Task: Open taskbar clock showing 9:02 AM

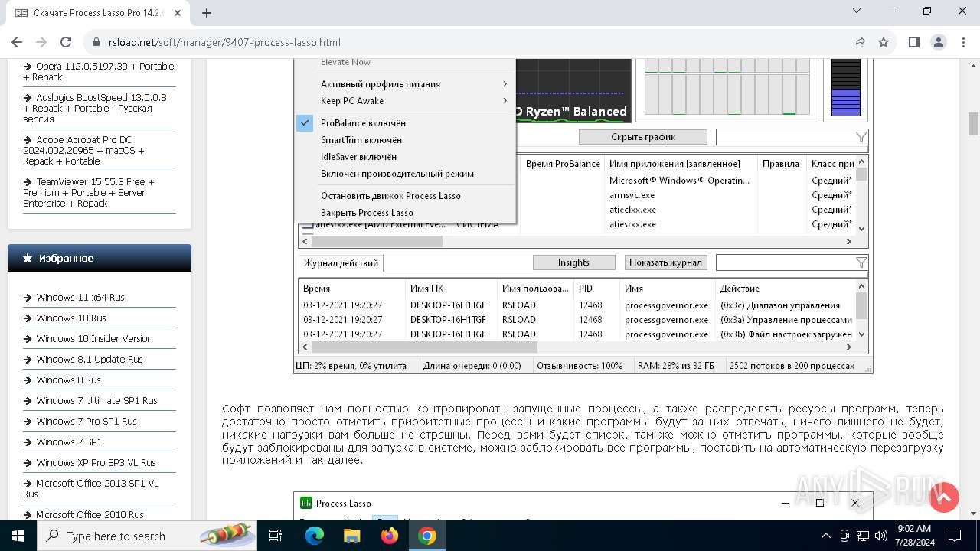Action: (x=913, y=536)
